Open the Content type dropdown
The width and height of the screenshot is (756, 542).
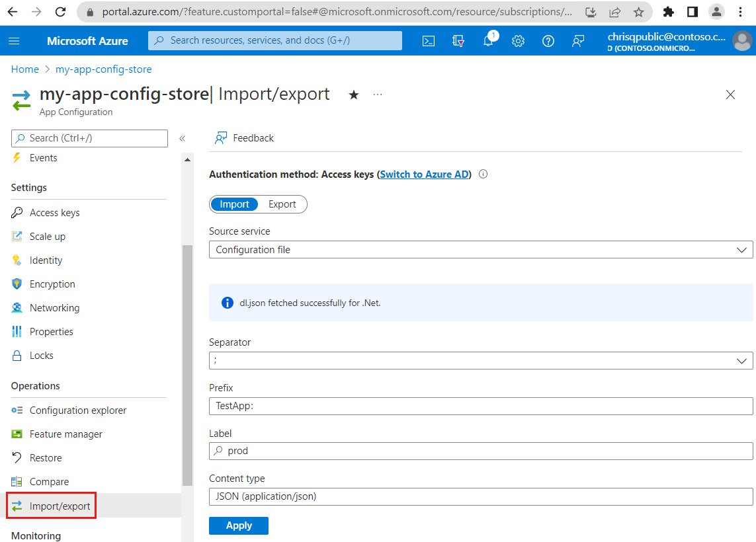(481, 496)
